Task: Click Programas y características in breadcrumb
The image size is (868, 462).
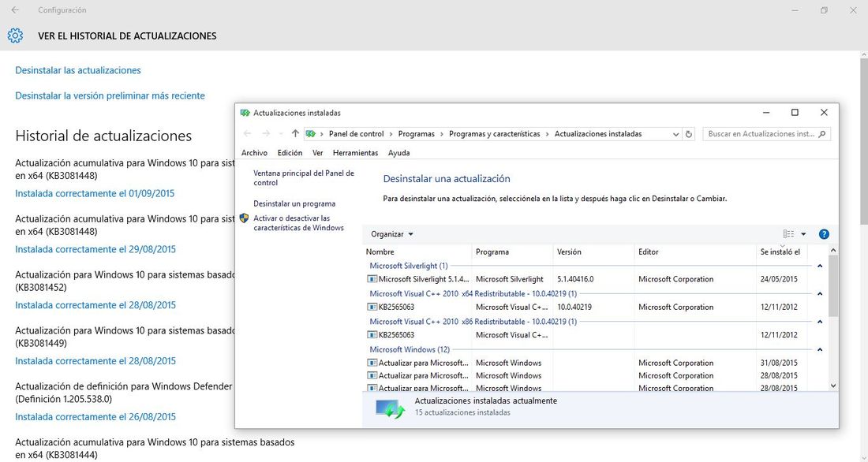Action: click(494, 134)
